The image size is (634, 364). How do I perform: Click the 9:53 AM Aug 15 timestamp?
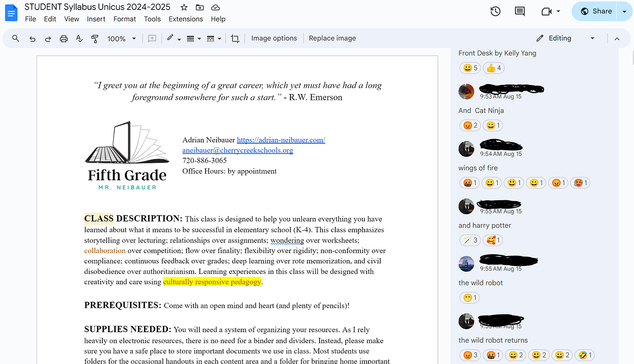click(501, 96)
